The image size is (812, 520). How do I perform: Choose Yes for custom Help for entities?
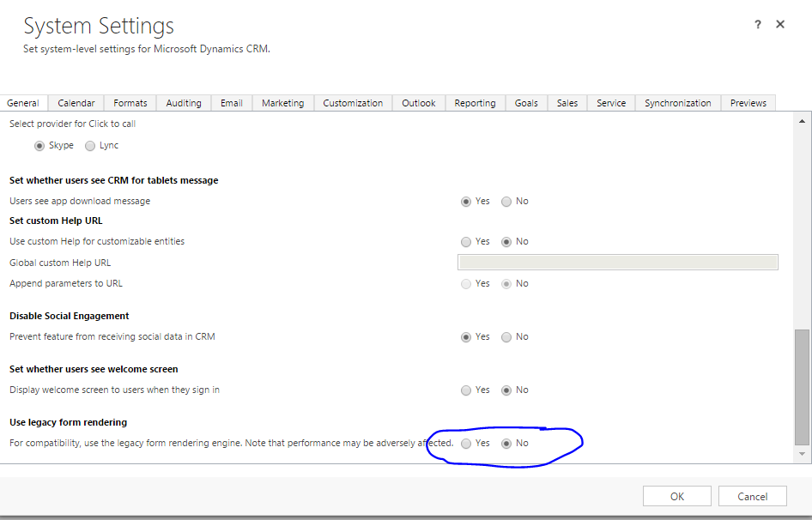point(466,242)
